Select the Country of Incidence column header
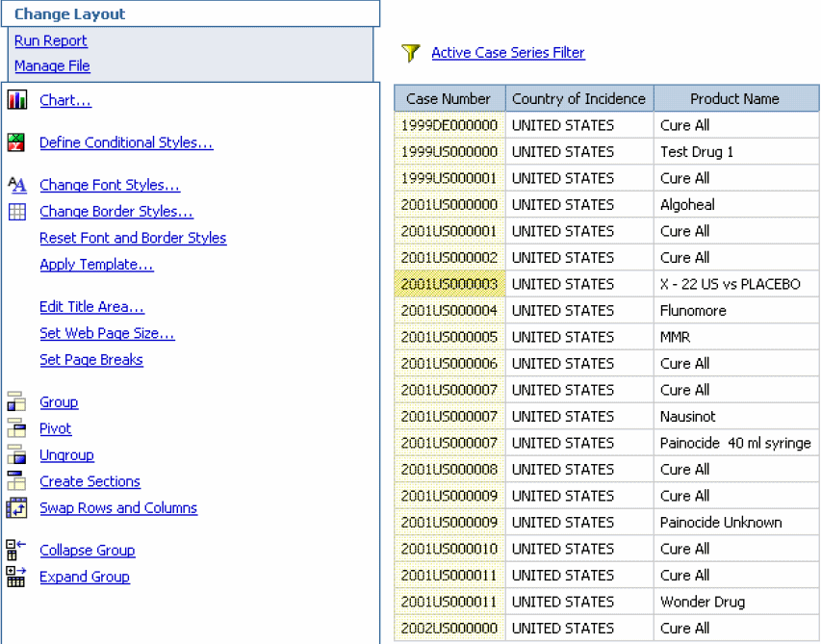Viewport: 821px width, 644px height. coord(579,98)
